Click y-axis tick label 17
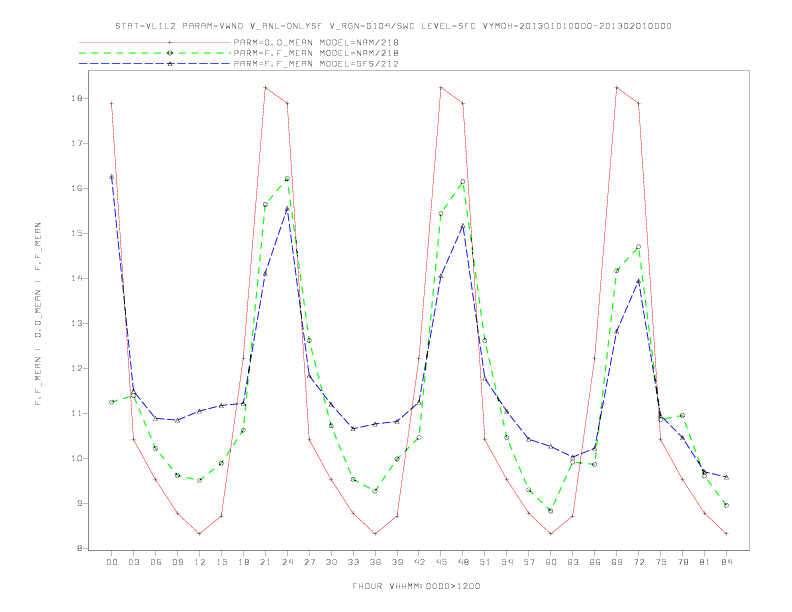 click(76, 143)
